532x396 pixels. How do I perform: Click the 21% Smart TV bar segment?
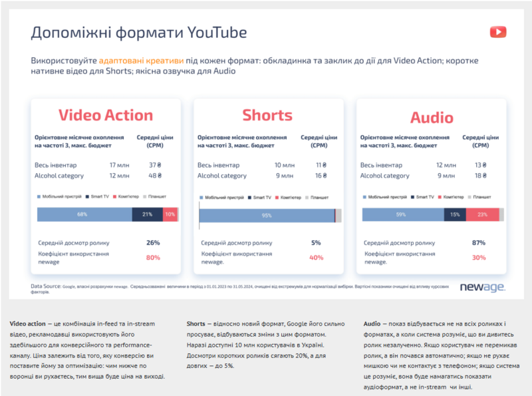coord(148,214)
